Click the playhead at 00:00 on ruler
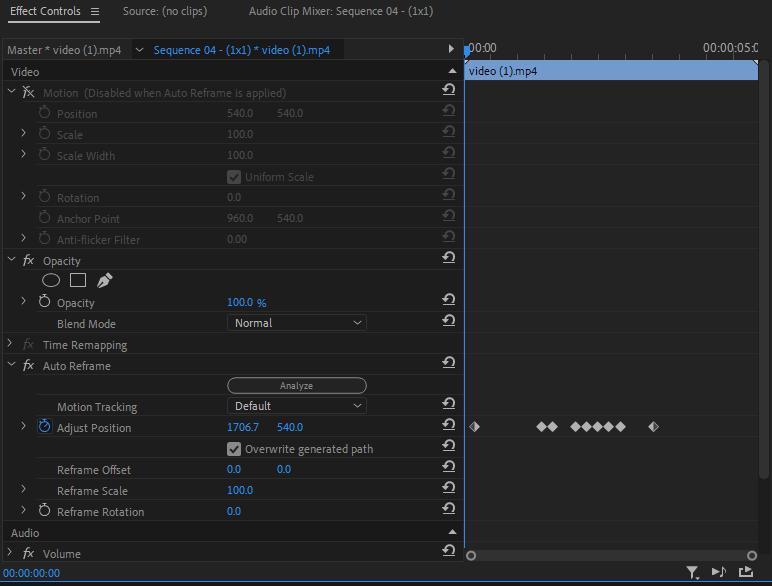Viewport: 772px width, 586px height. pos(467,50)
